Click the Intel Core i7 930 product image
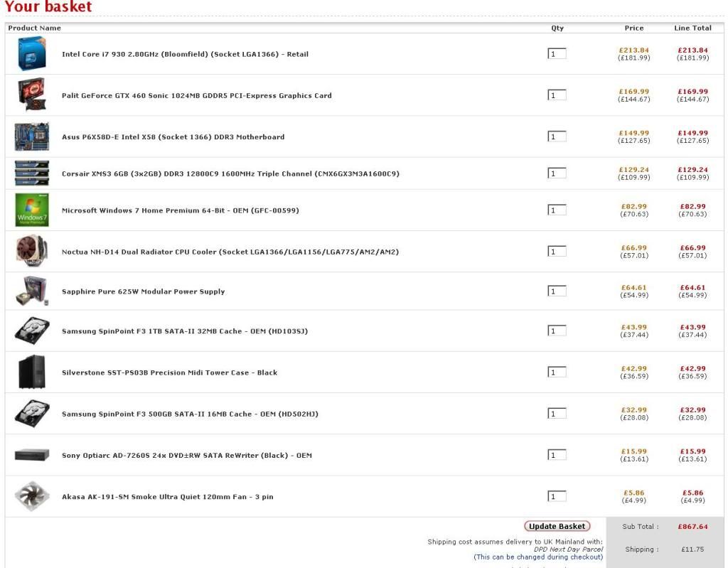This screenshot has height=568, width=728. coord(31,54)
